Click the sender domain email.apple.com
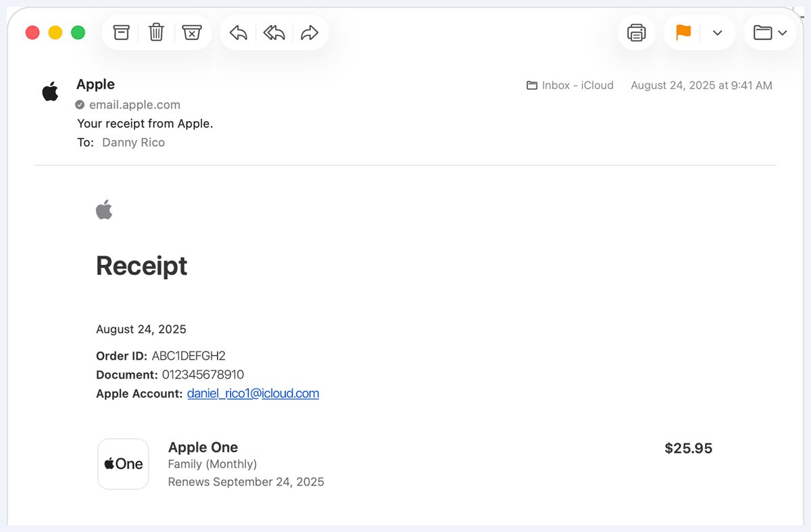The image size is (811, 532). coord(134,105)
